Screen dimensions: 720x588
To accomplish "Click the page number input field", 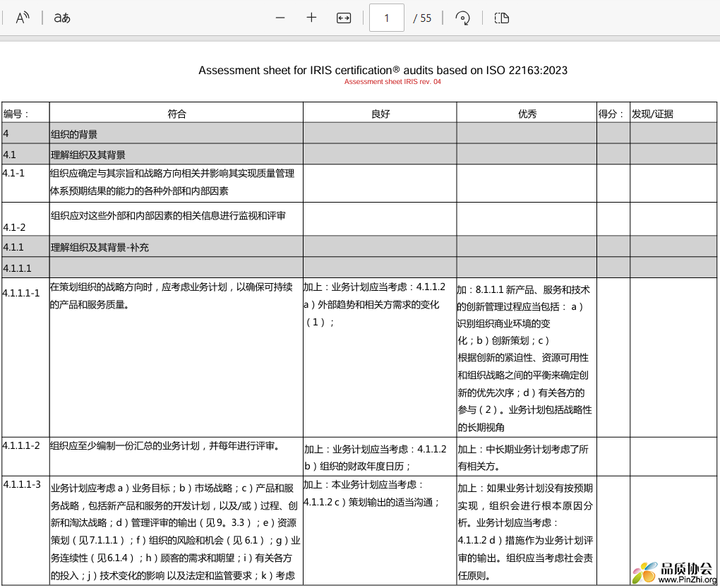I will click(x=387, y=18).
